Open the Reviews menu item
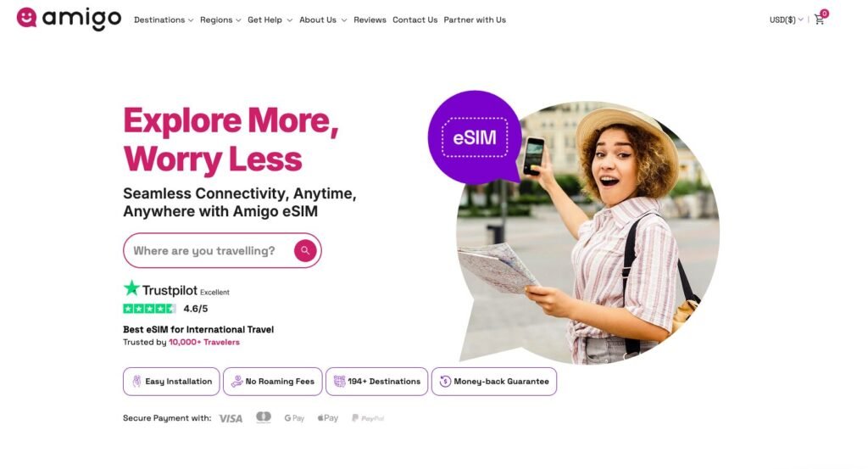 370,20
